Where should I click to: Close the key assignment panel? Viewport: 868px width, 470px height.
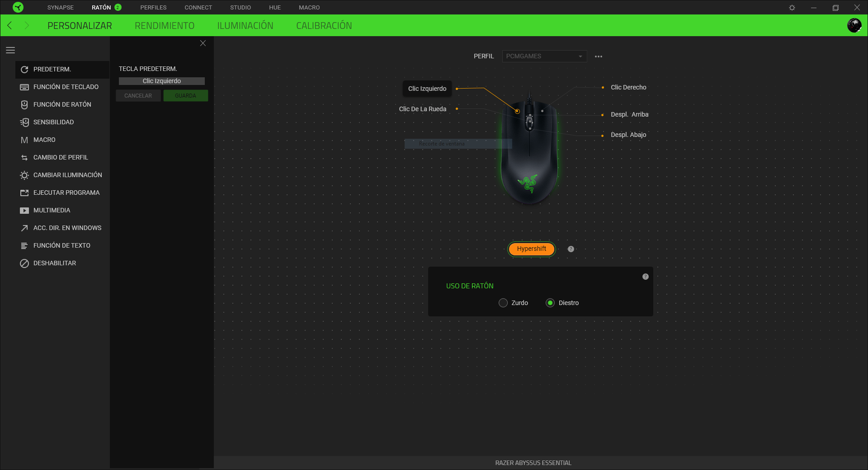[x=203, y=43]
